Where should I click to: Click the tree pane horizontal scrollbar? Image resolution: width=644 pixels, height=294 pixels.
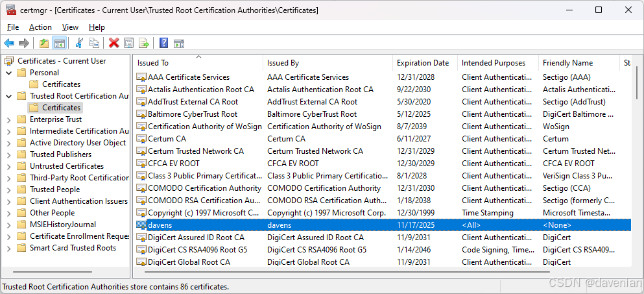coord(52,272)
